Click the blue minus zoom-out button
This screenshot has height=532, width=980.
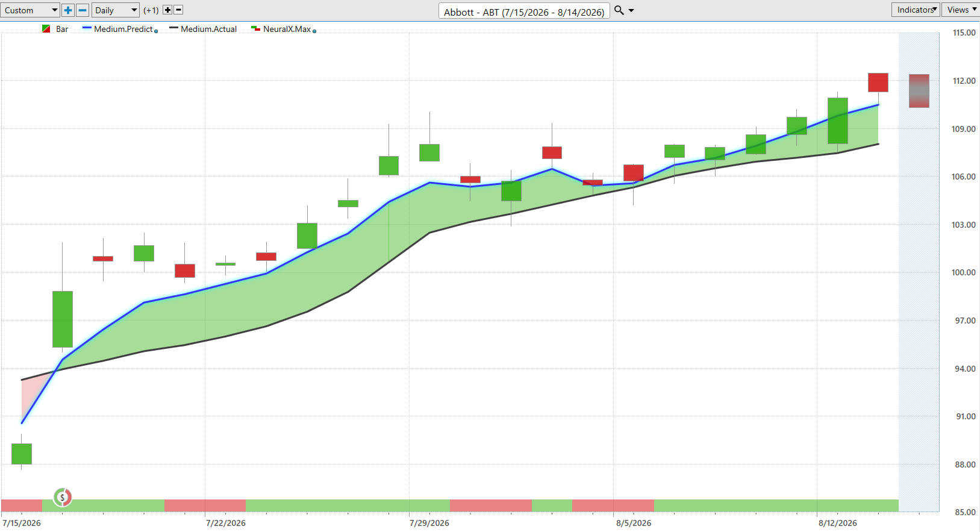83,10
